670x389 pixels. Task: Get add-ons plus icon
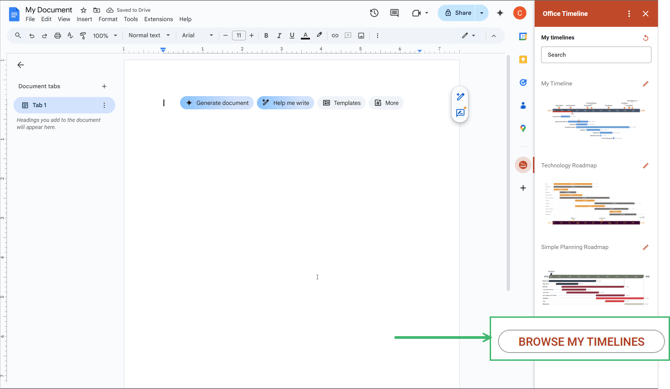(x=523, y=188)
